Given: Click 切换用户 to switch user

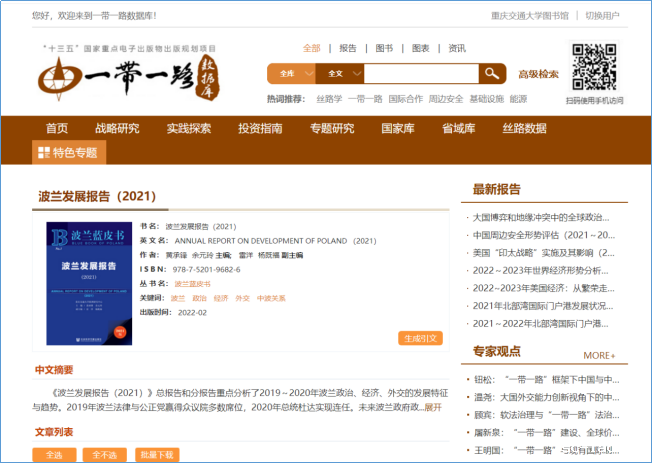Looking at the screenshot, I should pyautogui.click(x=602, y=16).
